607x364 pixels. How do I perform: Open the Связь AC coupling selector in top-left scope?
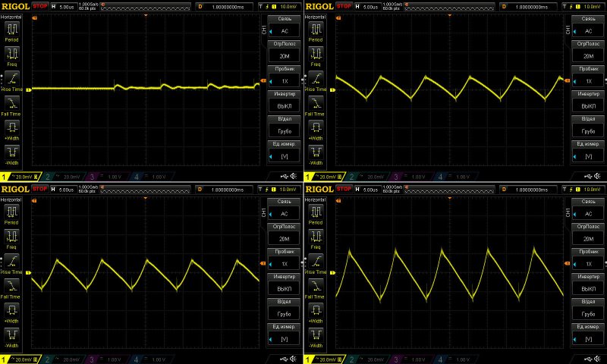[x=285, y=27]
